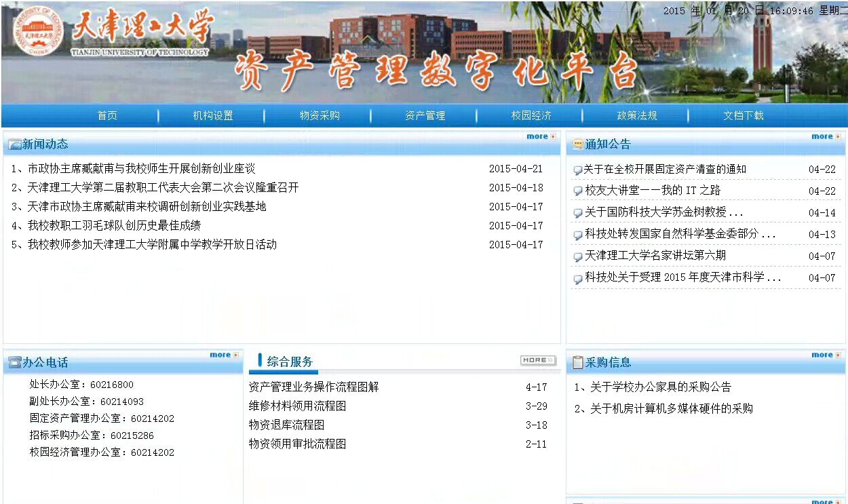This screenshot has width=848, height=504.
Task: Click the 校园经济管理办公室：60214202 phone entry
Action: point(102,452)
